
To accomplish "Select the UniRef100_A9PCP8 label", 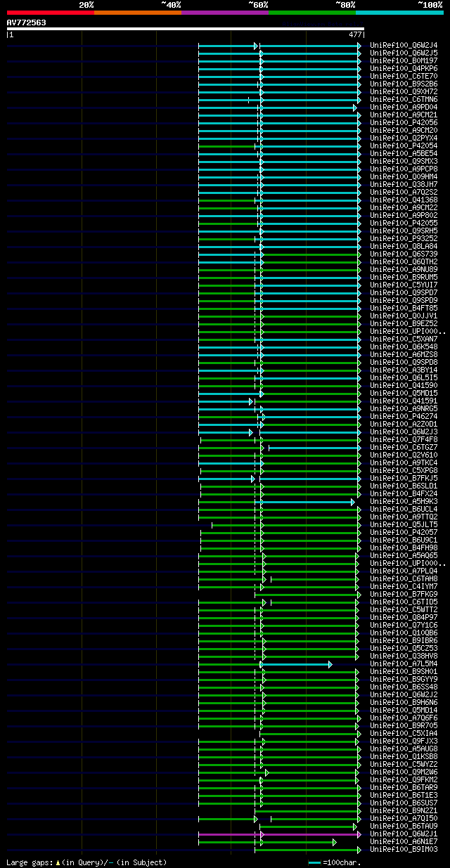I will 404,169.
